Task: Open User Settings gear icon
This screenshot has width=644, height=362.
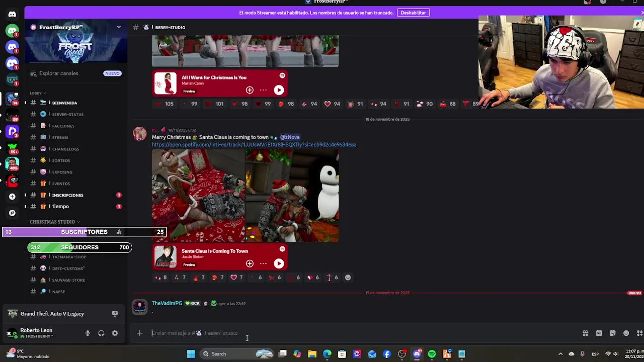Action: point(115,333)
